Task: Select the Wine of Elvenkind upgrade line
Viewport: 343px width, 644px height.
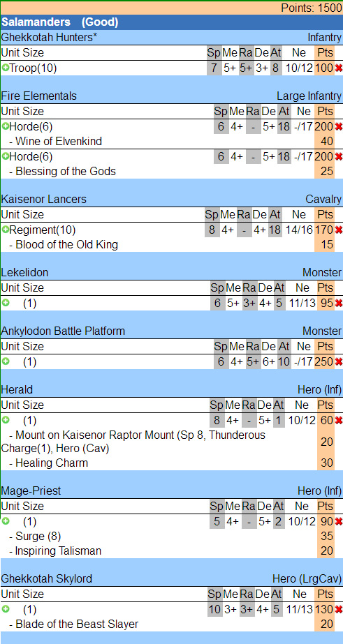Action: 172,141
